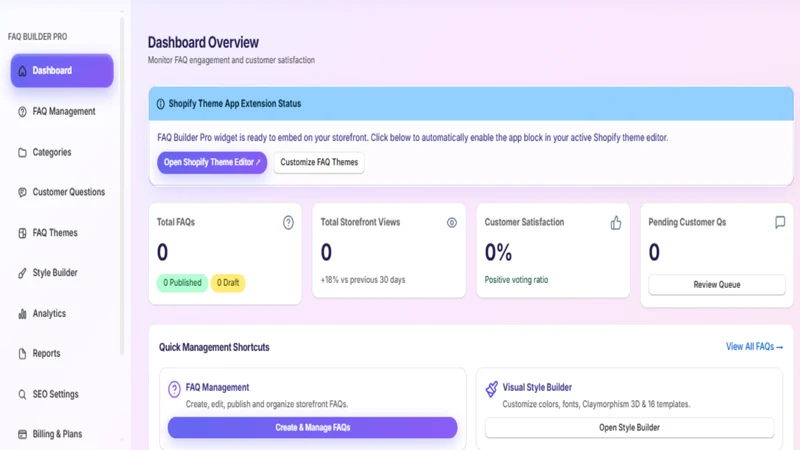Image resolution: width=800 pixels, height=450 pixels.
Task: Click the Style Builder brush icon
Action: click(22, 273)
